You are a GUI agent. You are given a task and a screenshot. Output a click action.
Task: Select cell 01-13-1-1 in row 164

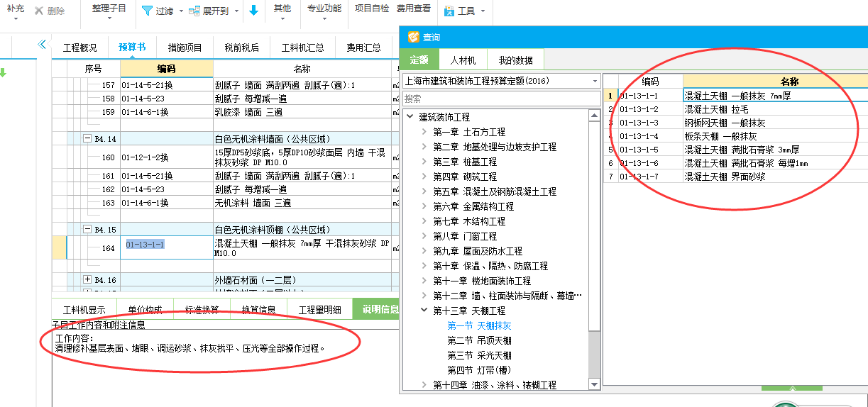click(166, 247)
